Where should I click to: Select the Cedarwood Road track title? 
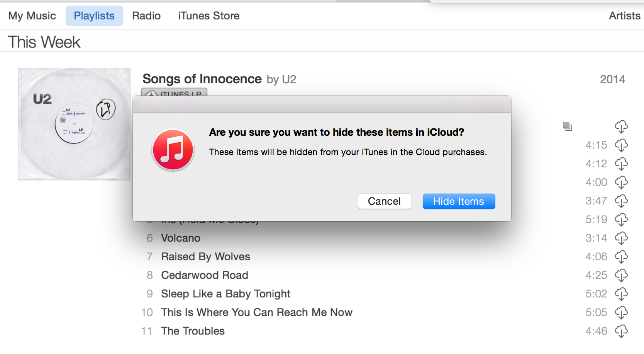(x=205, y=275)
